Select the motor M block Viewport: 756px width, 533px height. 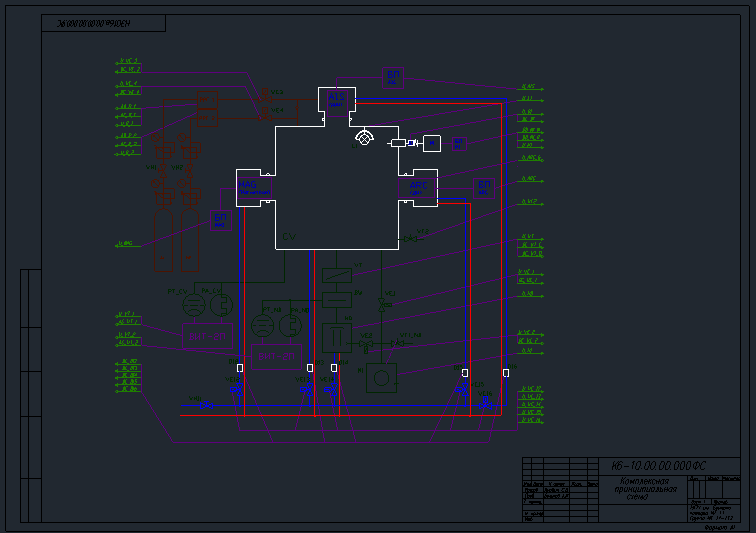pos(431,143)
